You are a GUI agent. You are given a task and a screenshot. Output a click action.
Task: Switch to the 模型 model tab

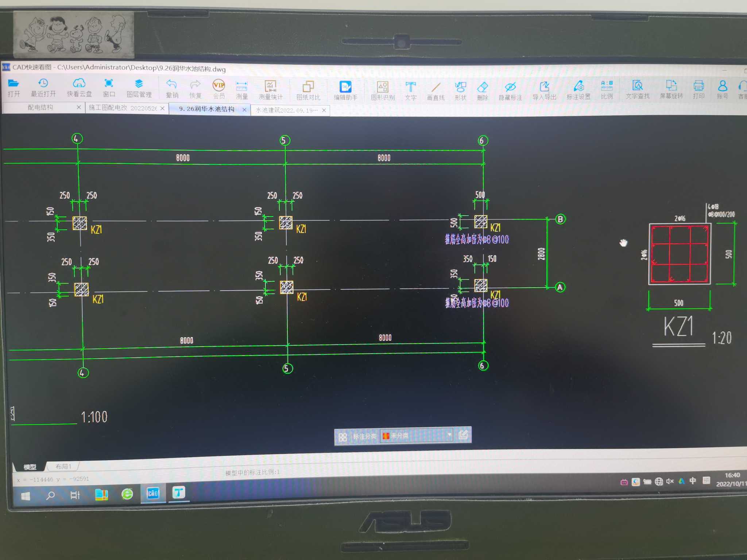pyautogui.click(x=30, y=467)
